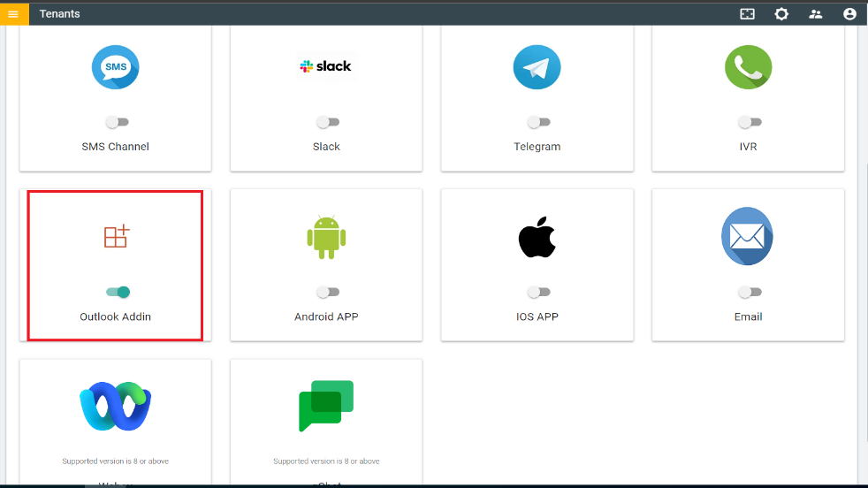Enable the Slack toggle
This screenshot has width=868, height=488.
click(x=328, y=122)
